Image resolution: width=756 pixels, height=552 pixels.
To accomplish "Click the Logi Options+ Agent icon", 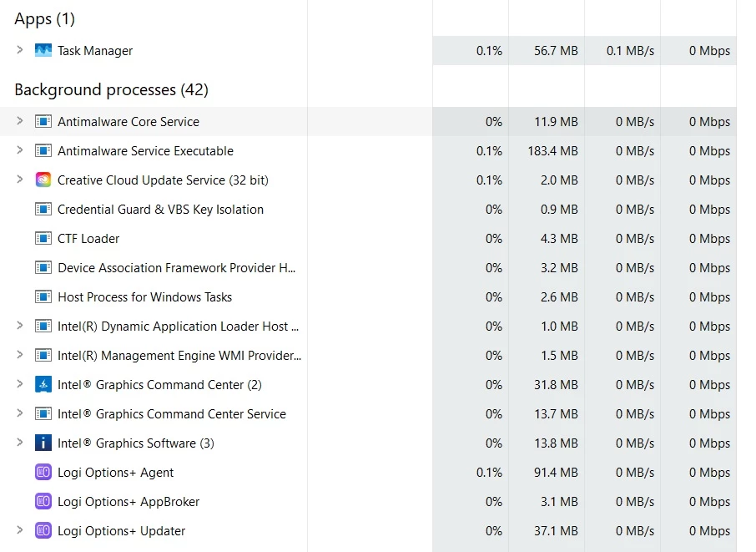I will tap(43, 473).
